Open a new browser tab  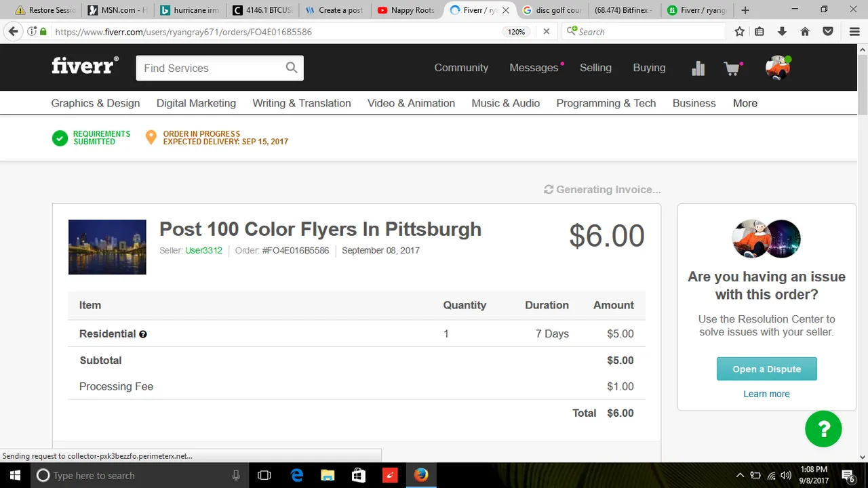click(x=745, y=10)
